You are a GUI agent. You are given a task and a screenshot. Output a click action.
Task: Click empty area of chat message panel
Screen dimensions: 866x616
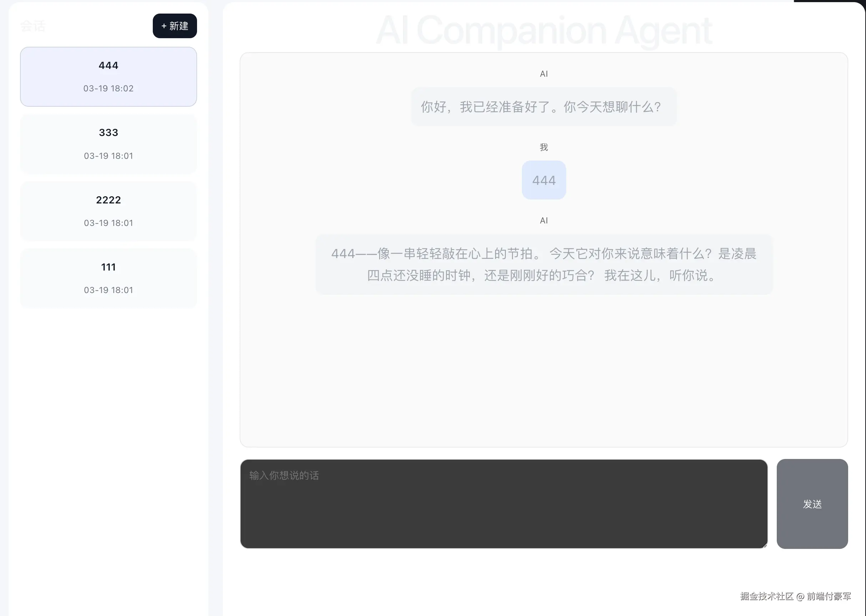544,372
